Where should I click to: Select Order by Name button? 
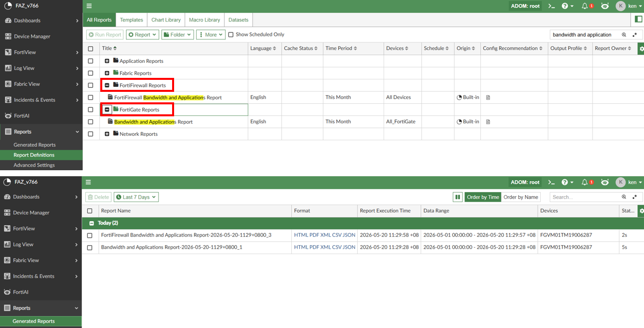521,197
